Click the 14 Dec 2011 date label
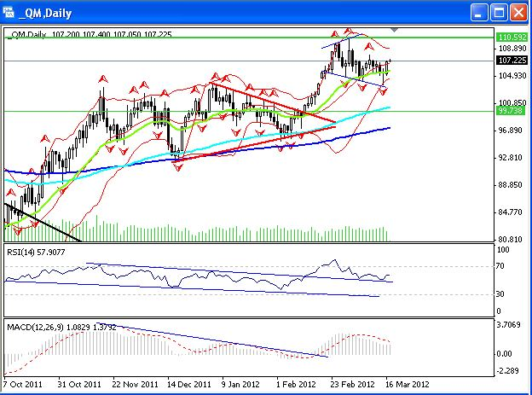Screen dimensions: 532x395 (x=189, y=385)
